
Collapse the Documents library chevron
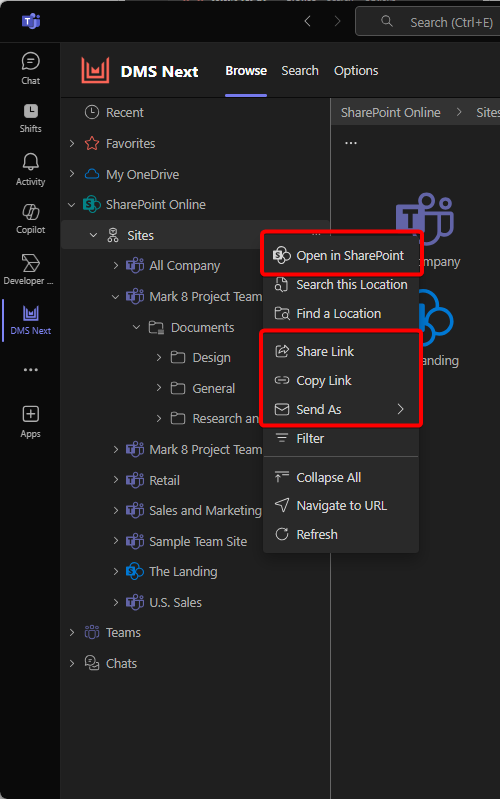click(136, 327)
